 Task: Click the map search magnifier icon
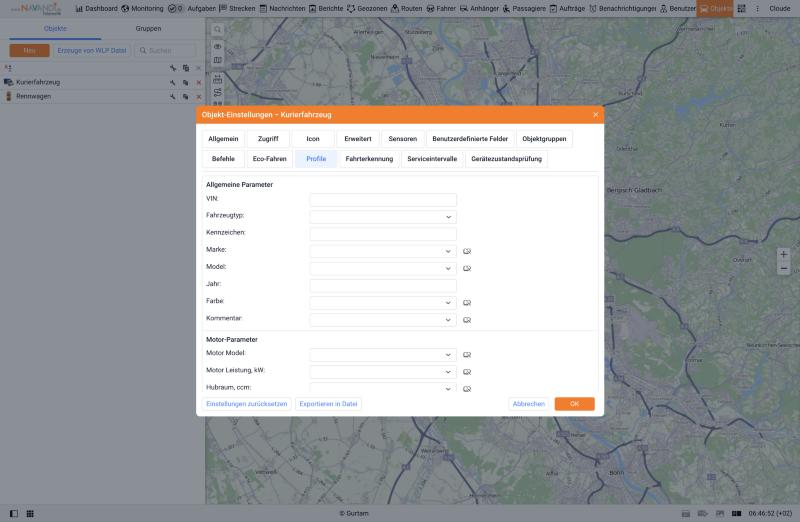point(217,30)
